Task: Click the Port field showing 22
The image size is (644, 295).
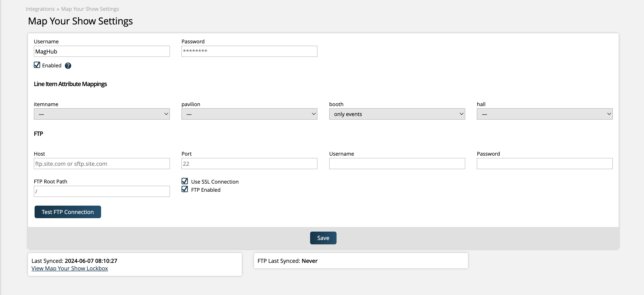Action: pyautogui.click(x=249, y=164)
